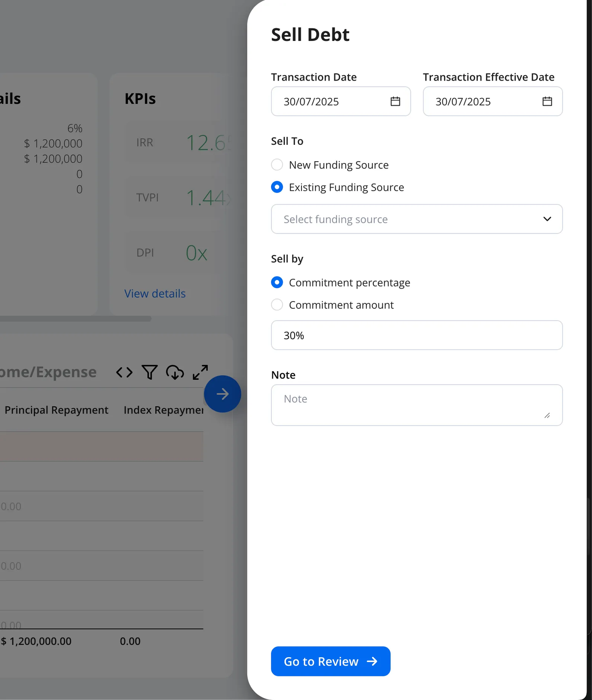Select Existing Funding Source radio option

(277, 187)
